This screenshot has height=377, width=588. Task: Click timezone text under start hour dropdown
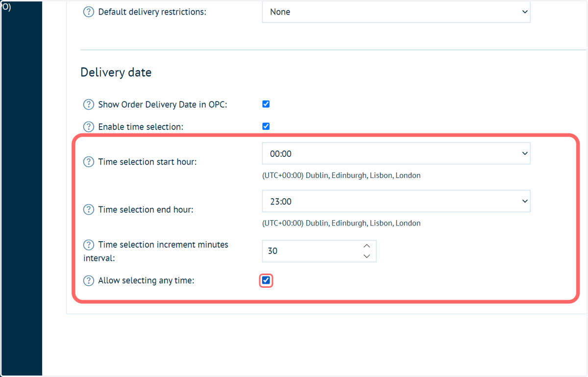coord(342,175)
